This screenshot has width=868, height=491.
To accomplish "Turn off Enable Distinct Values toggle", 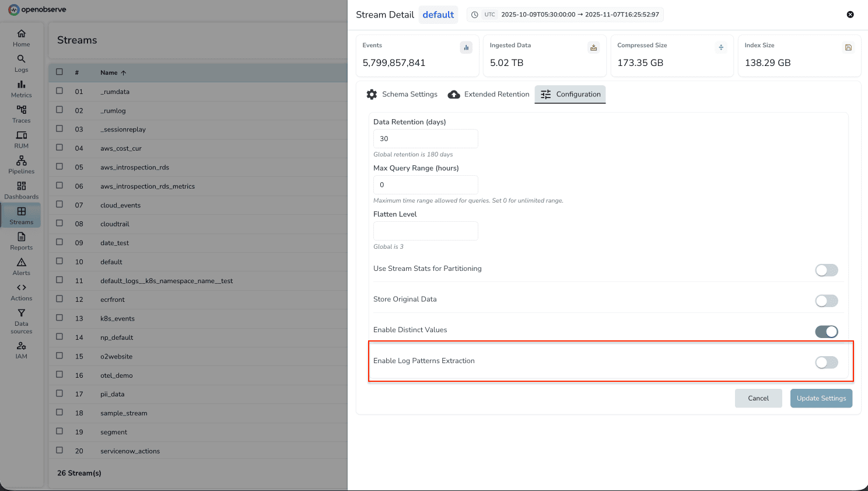I will pos(826,332).
